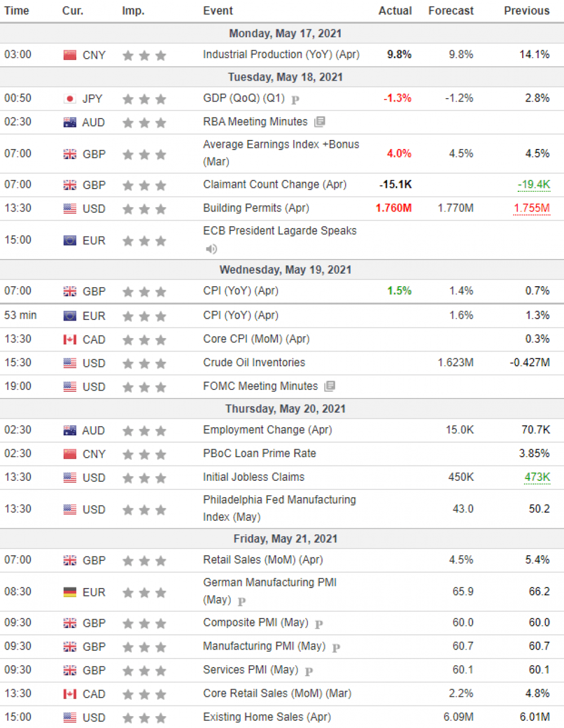564x728 pixels.
Task: Click the actual value -15.1K
Action: tap(395, 185)
